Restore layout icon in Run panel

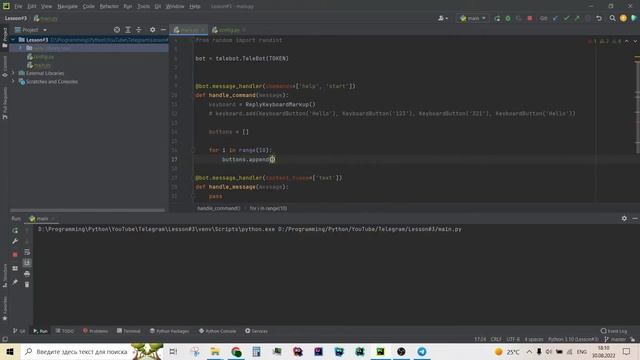pos(15,268)
